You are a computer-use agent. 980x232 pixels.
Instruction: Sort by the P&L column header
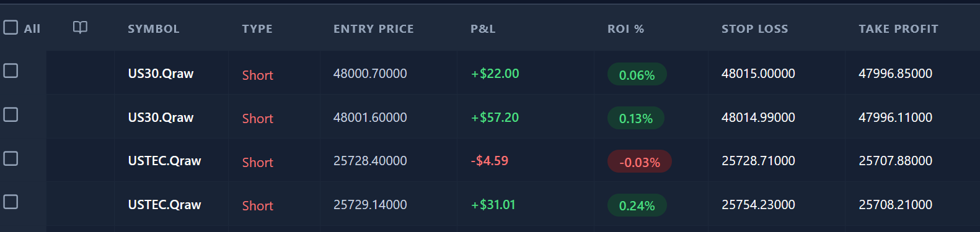coord(483,29)
